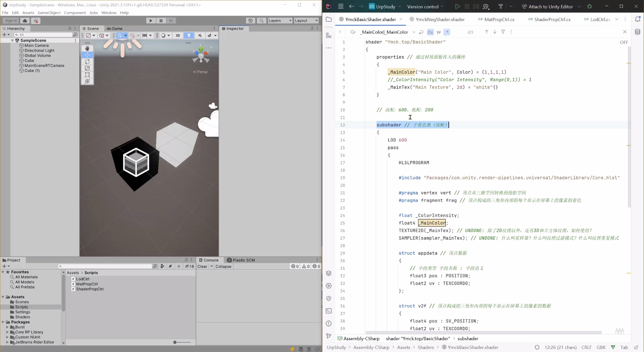Open the notifications bell in Rider
Screen dimensions: 644x352
click(x=638, y=19)
